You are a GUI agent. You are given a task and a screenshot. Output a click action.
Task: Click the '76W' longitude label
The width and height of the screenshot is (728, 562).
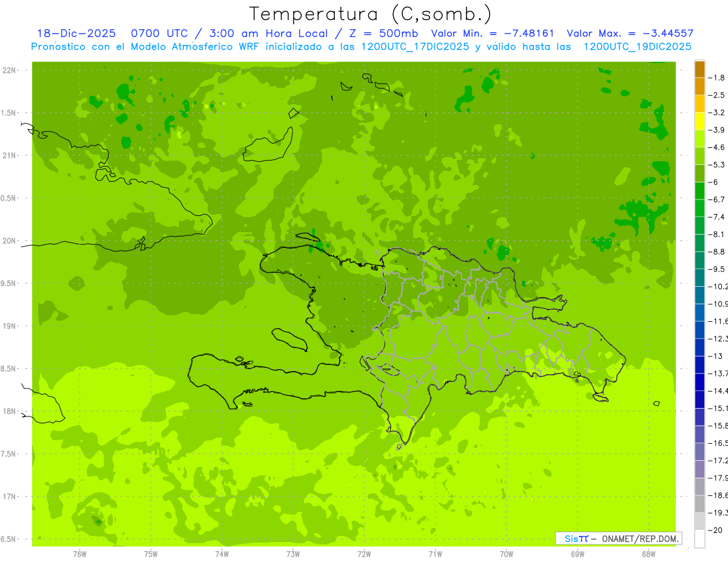[79, 554]
